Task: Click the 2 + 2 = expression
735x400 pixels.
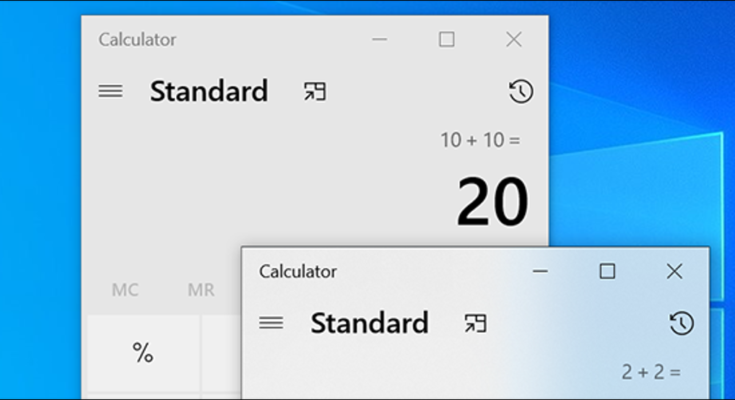Action: (x=650, y=372)
